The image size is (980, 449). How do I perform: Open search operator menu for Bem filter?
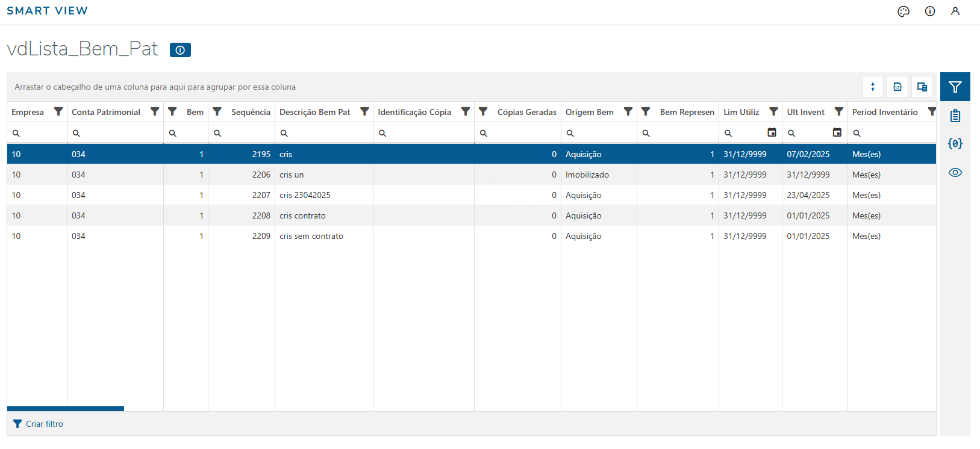pos(173,133)
